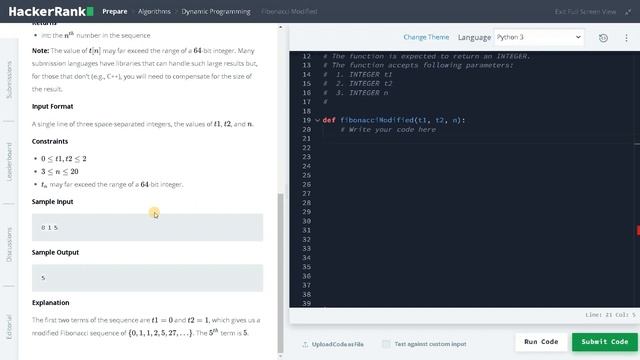Click the constraint '3 ≤ n ≤ 20'
The width and height of the screenshot is (640, 360).
point(60,171)
